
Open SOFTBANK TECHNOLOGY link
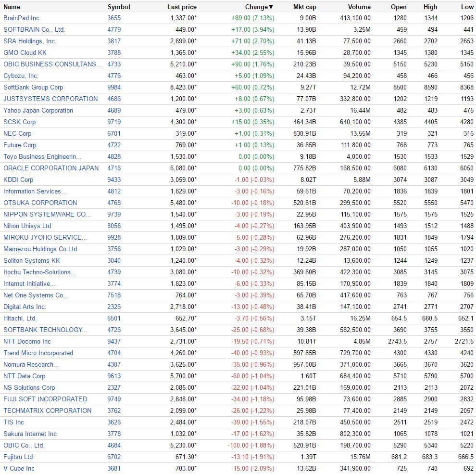tap(45, 330)
